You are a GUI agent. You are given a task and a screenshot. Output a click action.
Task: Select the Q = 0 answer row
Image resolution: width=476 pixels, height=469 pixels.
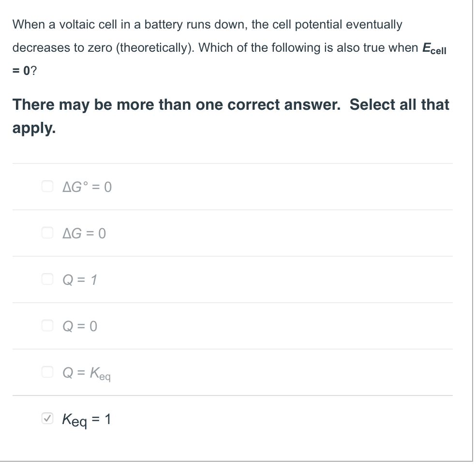[x=232, y=326]
